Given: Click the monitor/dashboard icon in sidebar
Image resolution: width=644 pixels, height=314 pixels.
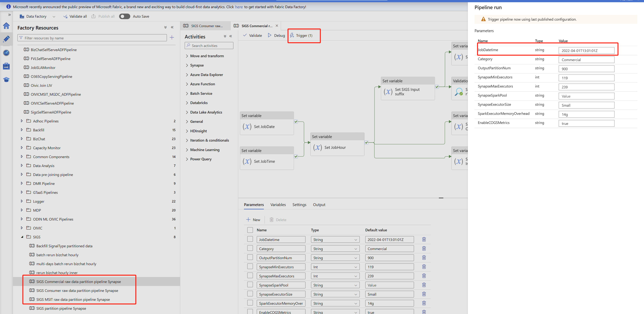Looking at the screenshot, I should pyautogui.click(x=7, y=53).
